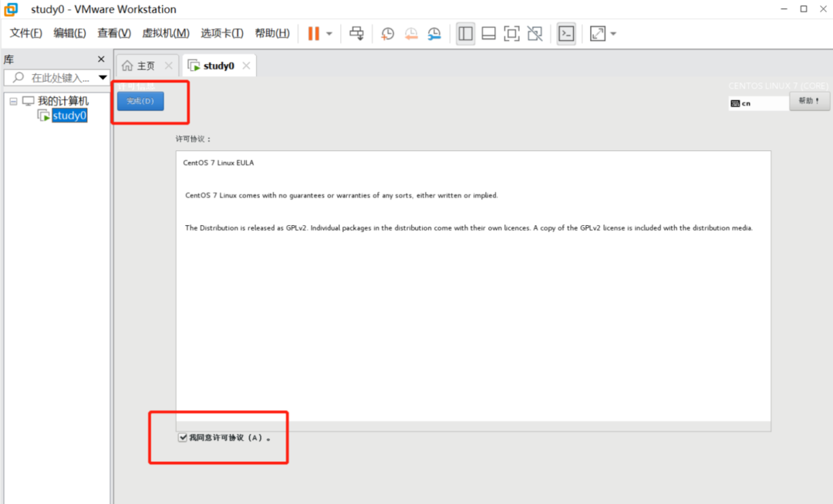The width and height of the screenshot is (833, 504).
Task: Click the Unity mode toolbar icon
Action: [535, 33]
